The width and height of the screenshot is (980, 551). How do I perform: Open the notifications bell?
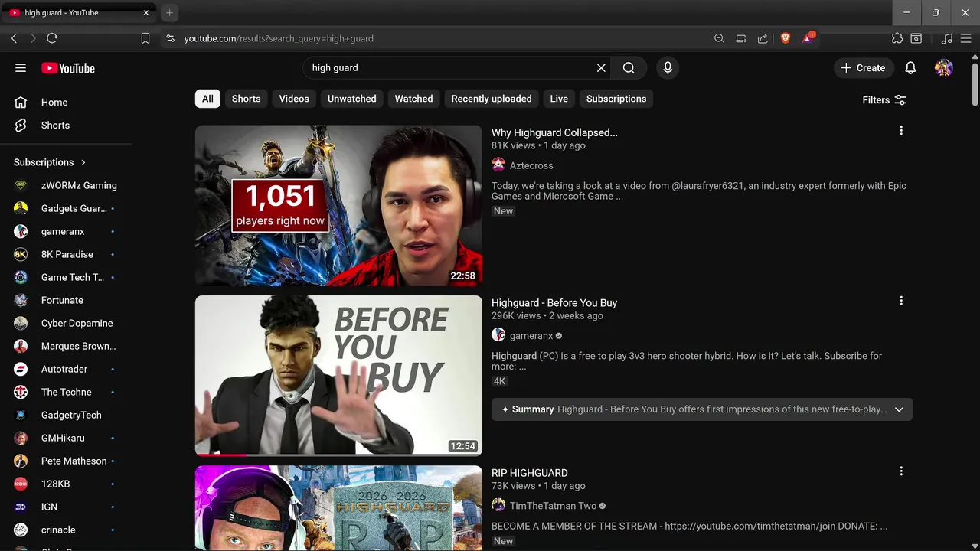(x=910, y=68)
